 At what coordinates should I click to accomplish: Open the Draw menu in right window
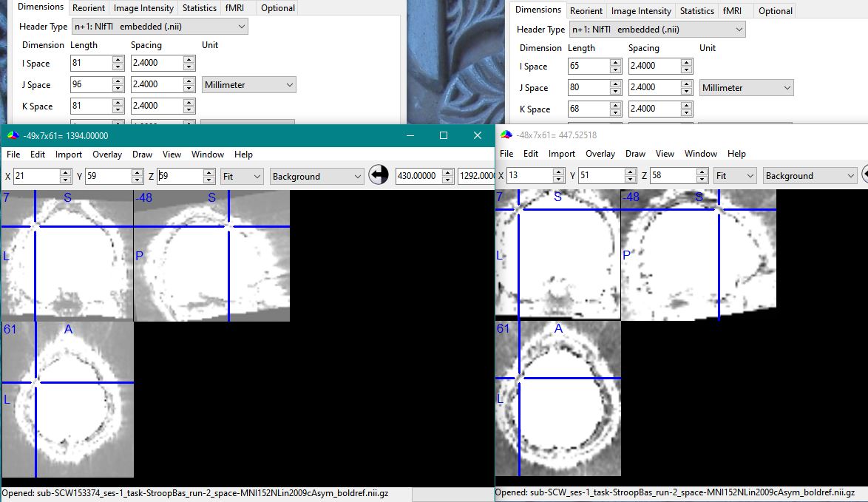[x=635, y=154]
